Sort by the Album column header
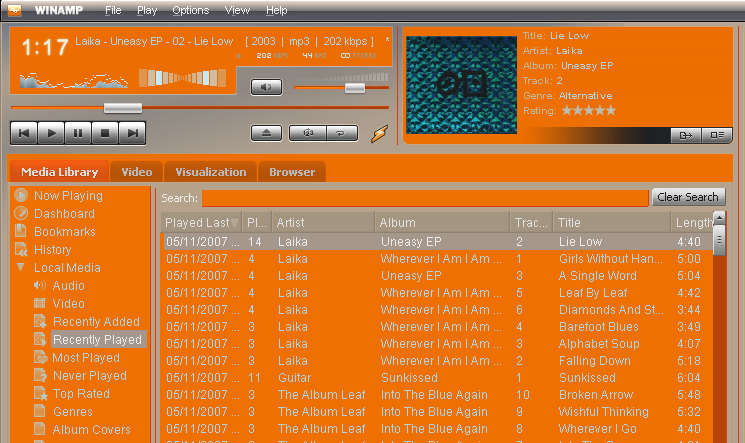The height and width of the screenshot is (443, 745). 442,222
